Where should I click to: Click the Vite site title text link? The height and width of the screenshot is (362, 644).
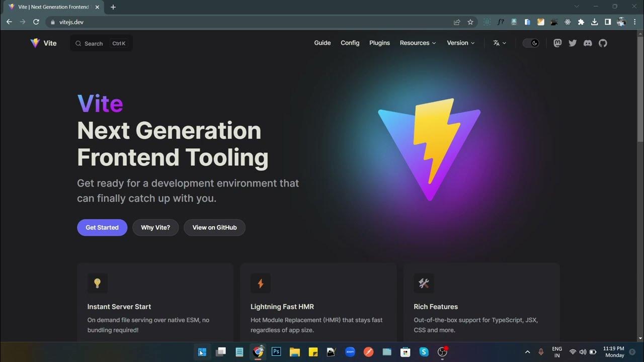[x=50, y=43]
